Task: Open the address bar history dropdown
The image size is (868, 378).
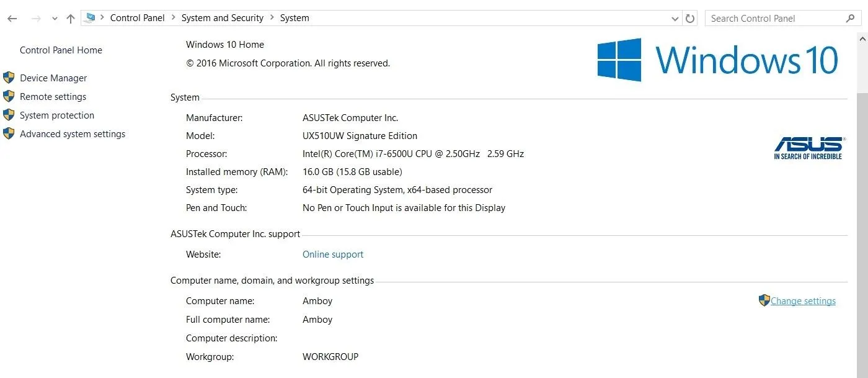Action: [x=675, y=19]
